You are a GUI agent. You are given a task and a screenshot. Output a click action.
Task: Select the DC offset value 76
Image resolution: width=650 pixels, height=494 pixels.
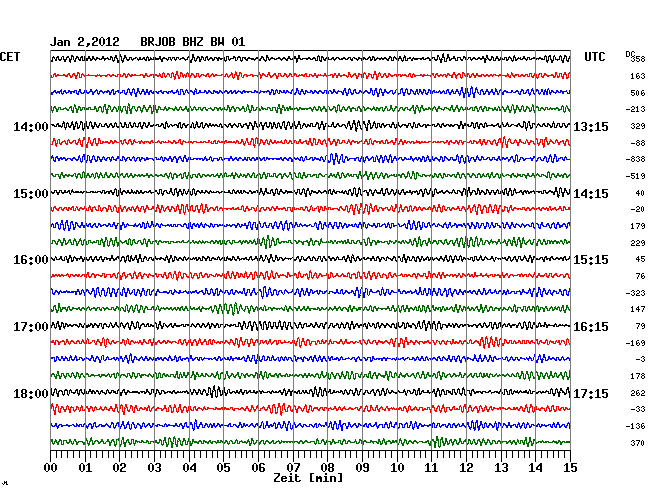640,276
